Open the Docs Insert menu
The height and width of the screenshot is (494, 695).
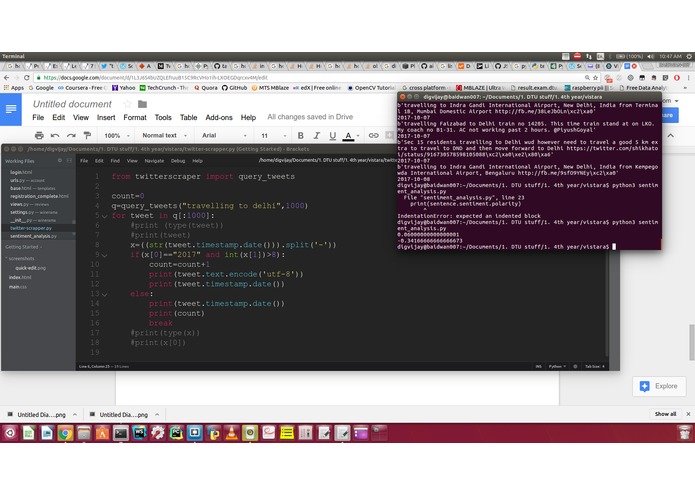[106, 117]
